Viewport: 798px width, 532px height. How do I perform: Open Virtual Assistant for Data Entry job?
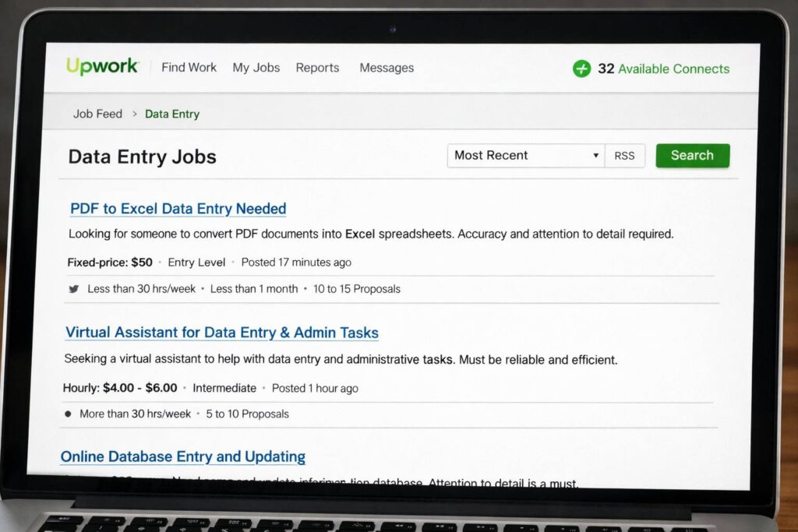(x=222, y=333)
